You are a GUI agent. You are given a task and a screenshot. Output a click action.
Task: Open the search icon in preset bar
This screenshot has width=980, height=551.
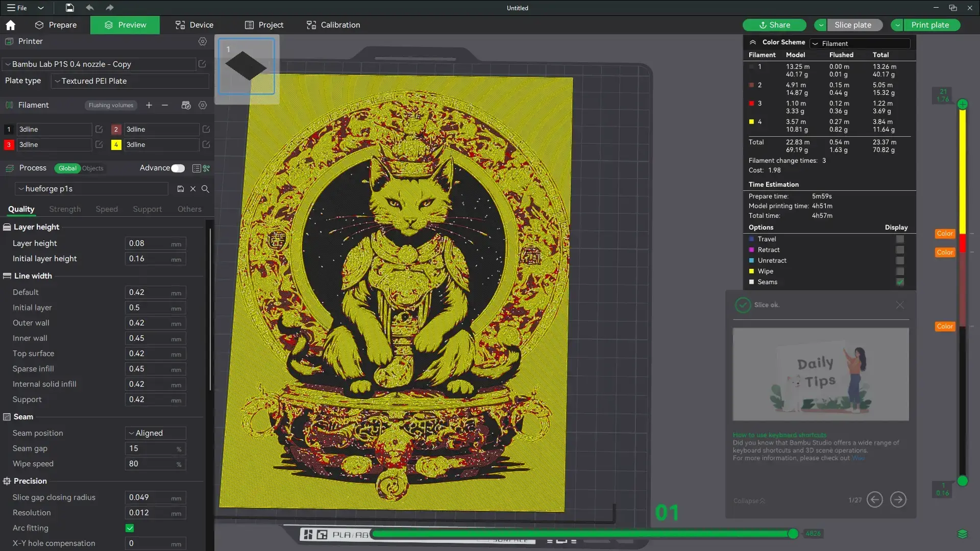[205, 189]
